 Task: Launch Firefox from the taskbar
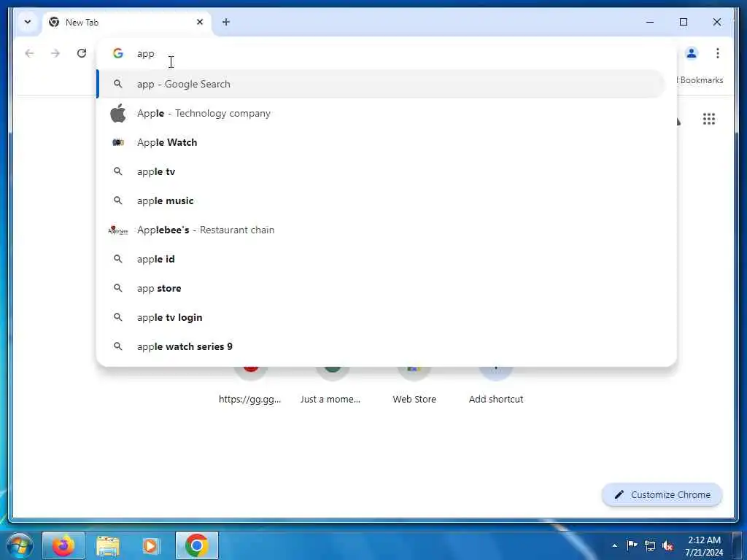[63, 545]
